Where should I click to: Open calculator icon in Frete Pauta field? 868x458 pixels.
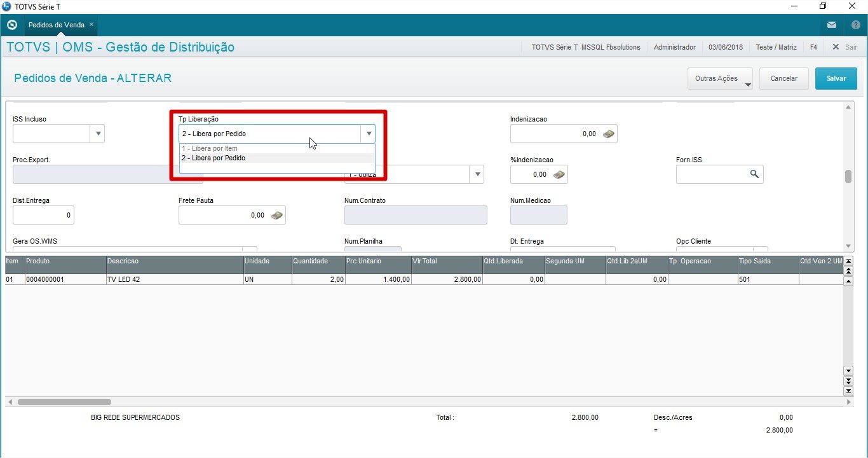coord(277,215)
